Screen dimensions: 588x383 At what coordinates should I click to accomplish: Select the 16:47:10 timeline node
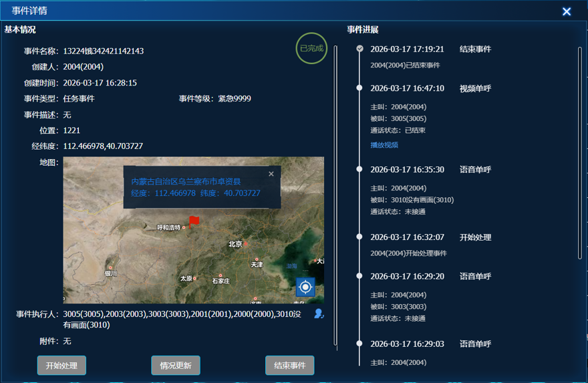[x=359, y=88]
